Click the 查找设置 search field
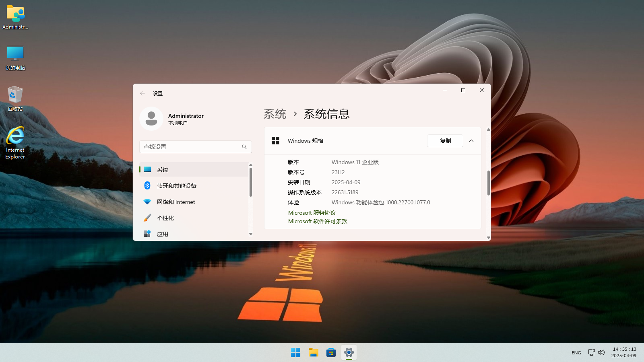 point(196,147)
